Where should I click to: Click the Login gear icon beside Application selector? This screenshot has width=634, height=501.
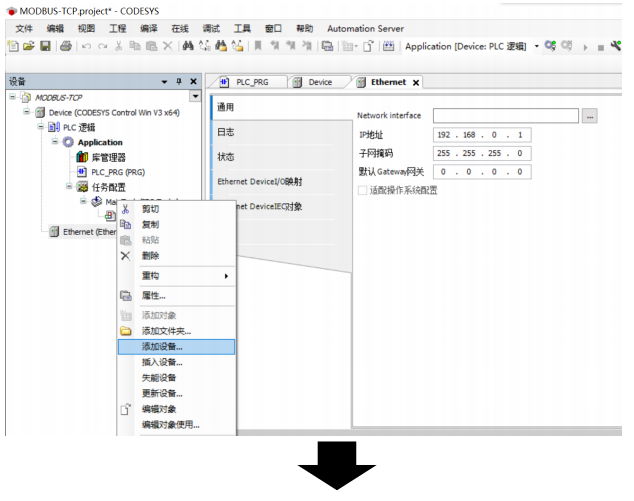tap(550, 46)
